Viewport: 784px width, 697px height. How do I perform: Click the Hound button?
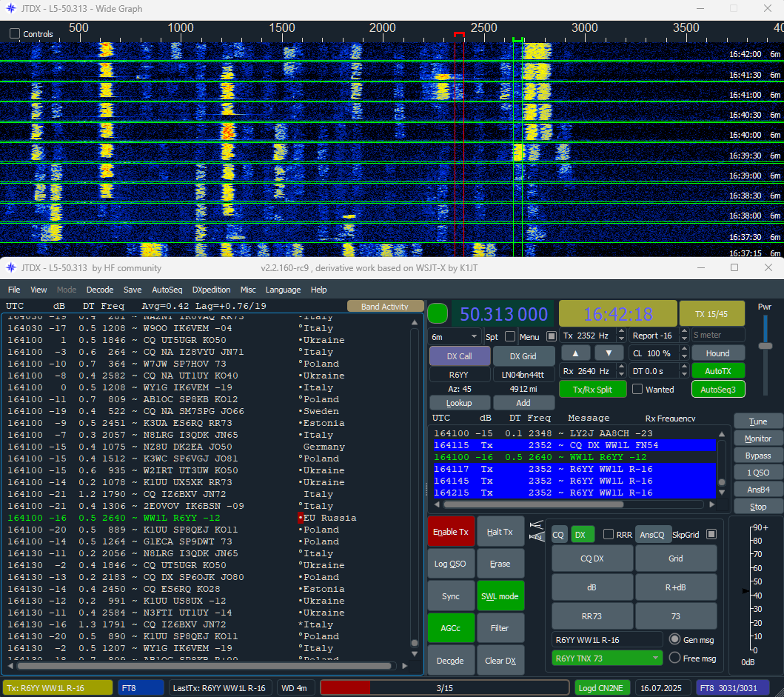tap(718, 353)
